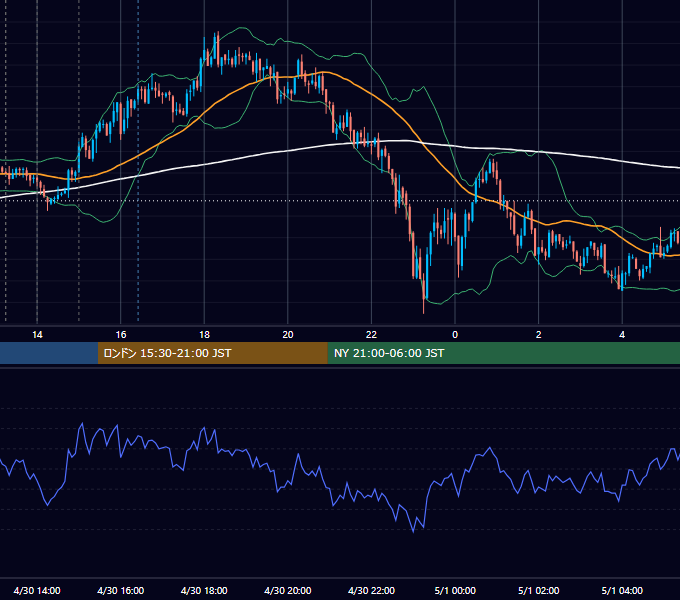Click the 4/30 16:00 date label

(x=121, y=590)
